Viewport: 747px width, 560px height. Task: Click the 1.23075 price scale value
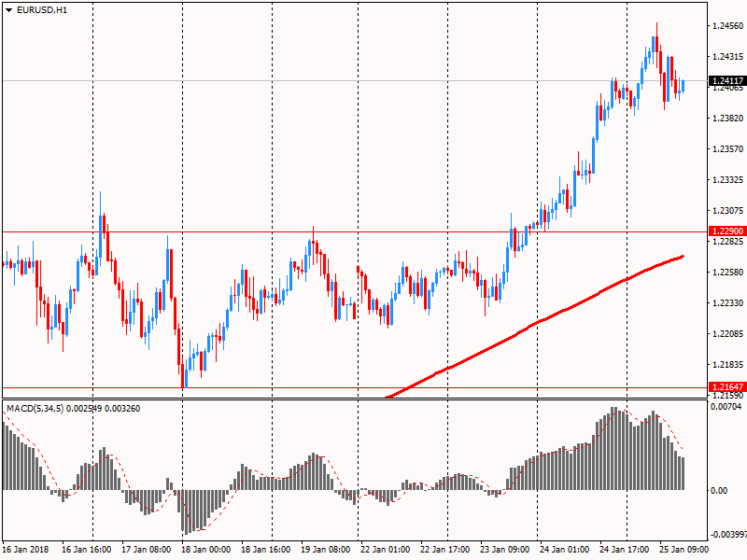(x=728, y=211)
